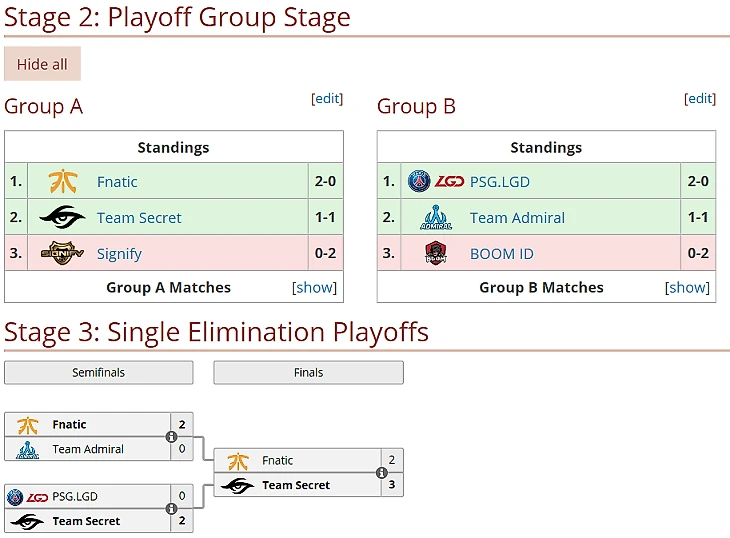
Task: Open the Fnatic team link in Group A
Action: pos(117,182)
